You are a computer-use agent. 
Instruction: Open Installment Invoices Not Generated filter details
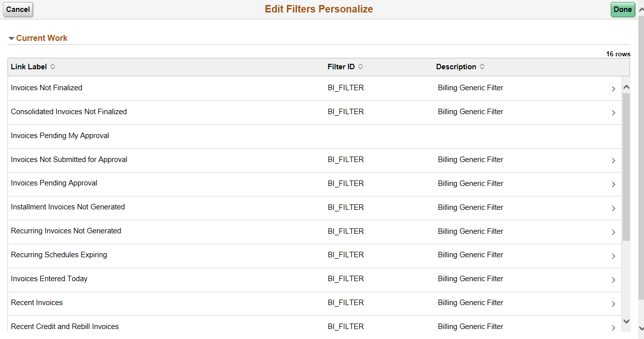point(614,208)
